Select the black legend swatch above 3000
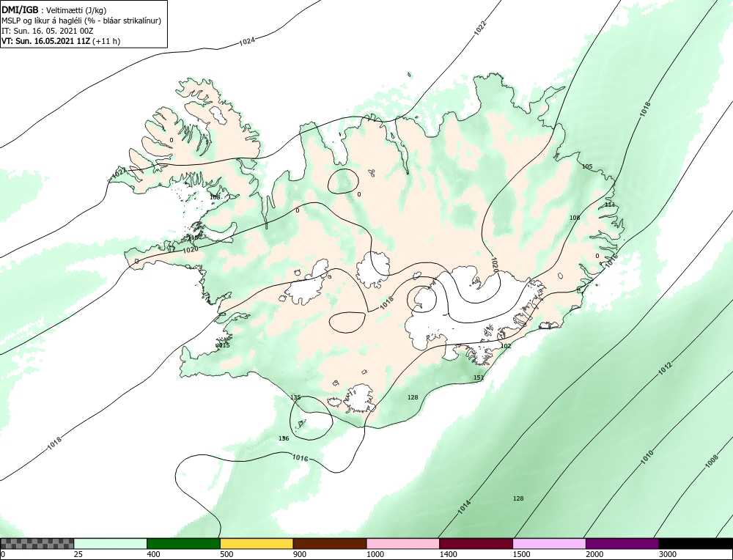Screen dimensions: 733x560 tap(696, 543)
